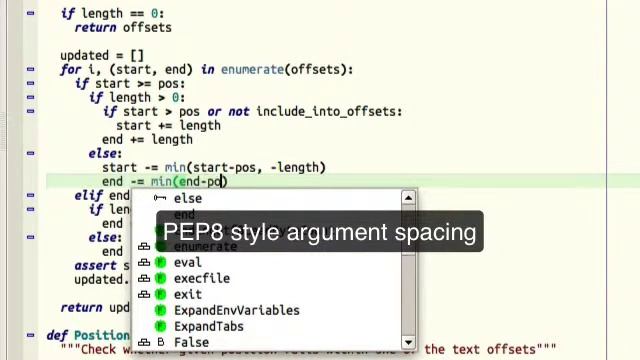Collapse the 'elif end' block fold marker
The width and height of the screenshot is (640, 360).
(30, 195)
